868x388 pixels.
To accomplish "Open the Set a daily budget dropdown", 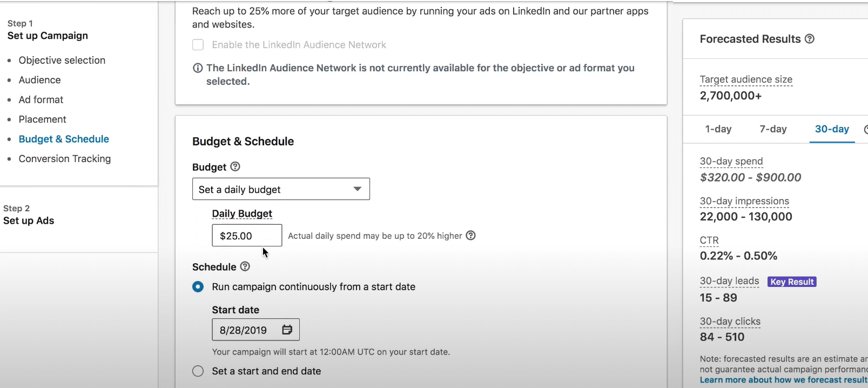I will coord(281,189).
